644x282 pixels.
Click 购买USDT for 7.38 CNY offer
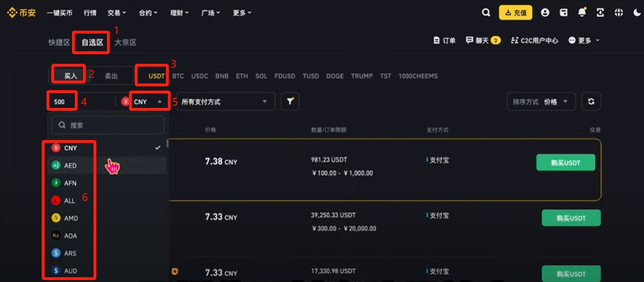[x=565, y=163]
